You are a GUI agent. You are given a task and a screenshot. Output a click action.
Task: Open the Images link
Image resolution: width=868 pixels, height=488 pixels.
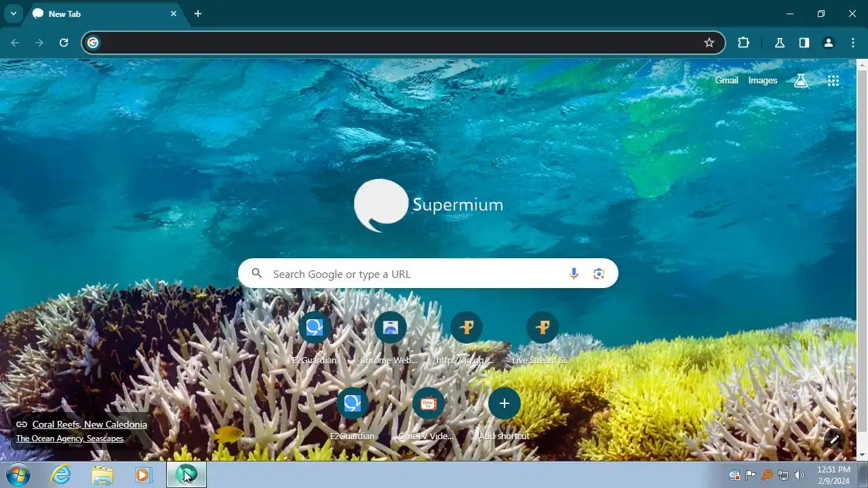[763, 81]
